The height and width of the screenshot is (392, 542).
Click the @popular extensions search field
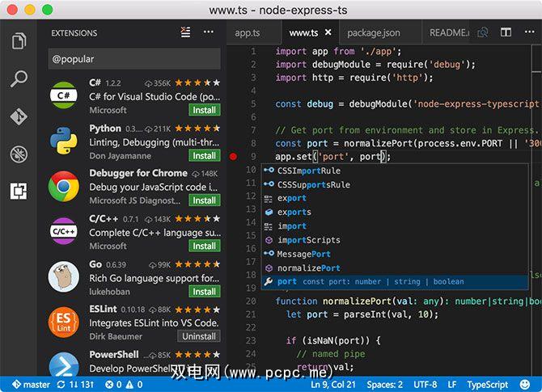pyautogui.click(x=134, y=59)
